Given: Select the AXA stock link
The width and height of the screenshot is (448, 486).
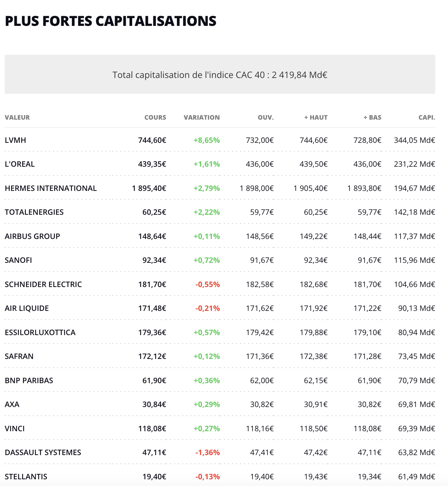Looking at the screenshot, I should [x=12, y=404].
